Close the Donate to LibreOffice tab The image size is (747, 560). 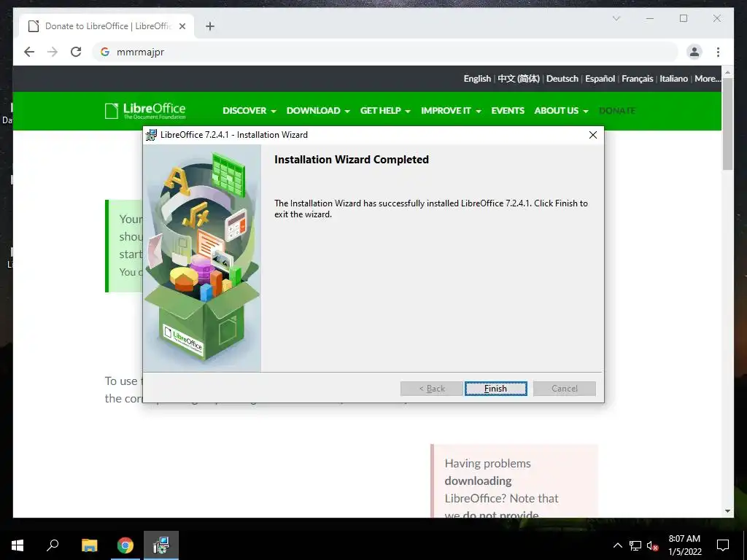point(182,26)
